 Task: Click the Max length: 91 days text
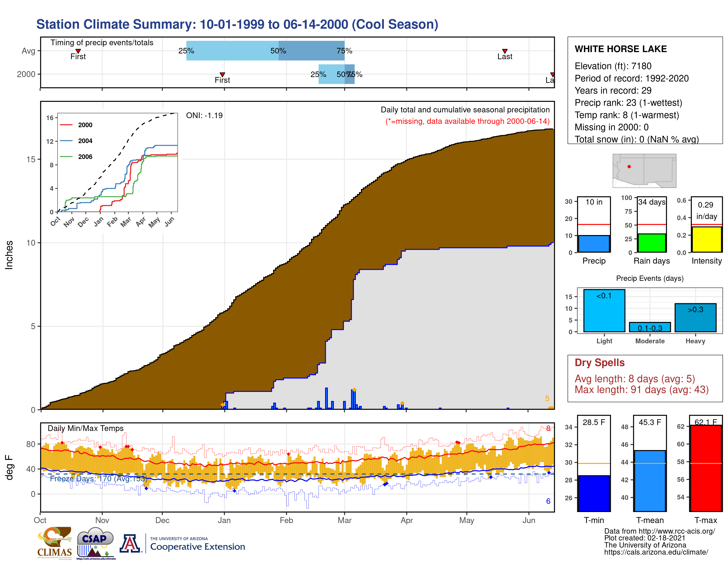(x=641, y=389)
